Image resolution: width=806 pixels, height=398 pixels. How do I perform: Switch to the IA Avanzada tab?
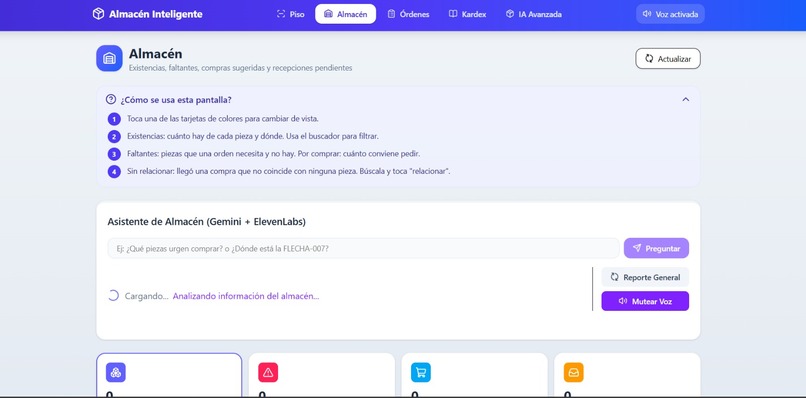pos(534,14)
